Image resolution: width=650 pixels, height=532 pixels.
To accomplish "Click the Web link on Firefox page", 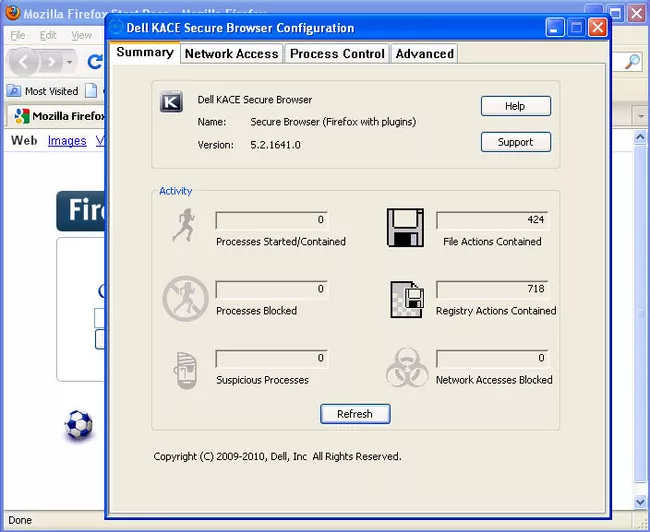I will pos(24,141).
